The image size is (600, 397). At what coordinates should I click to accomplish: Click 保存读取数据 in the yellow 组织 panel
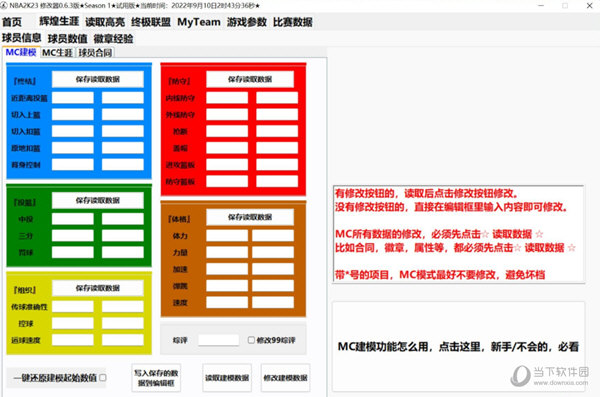[98, 288]
